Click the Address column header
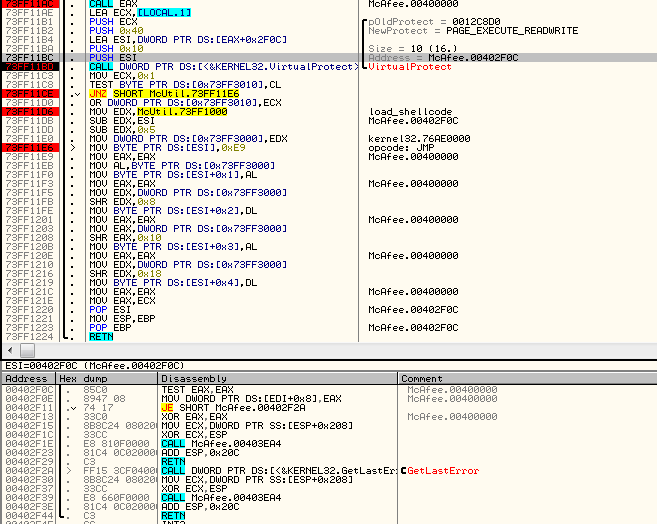657x524 pixels. coord(27,379)
